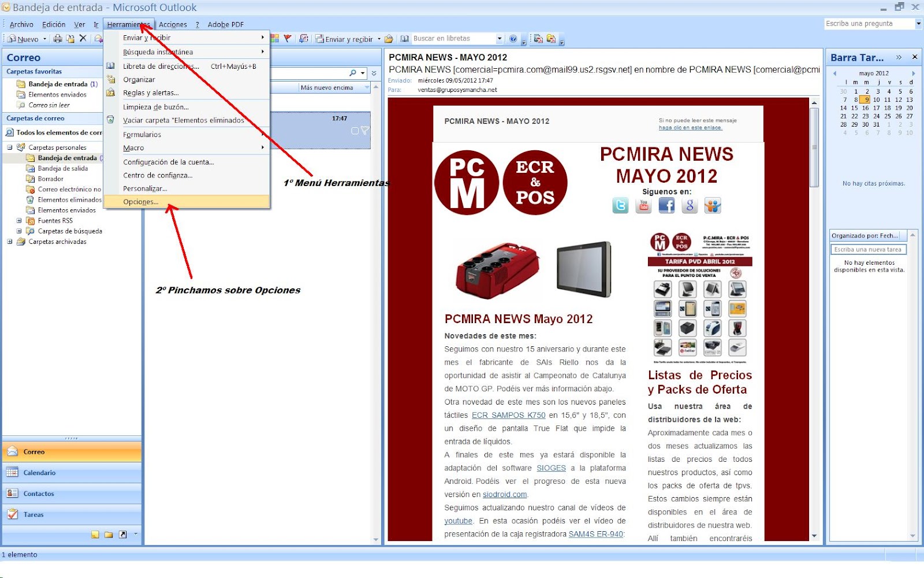Screen dimensions: 924x578
Task: Open the Adobe PDF menu
Action: click(x=226, y=24)
